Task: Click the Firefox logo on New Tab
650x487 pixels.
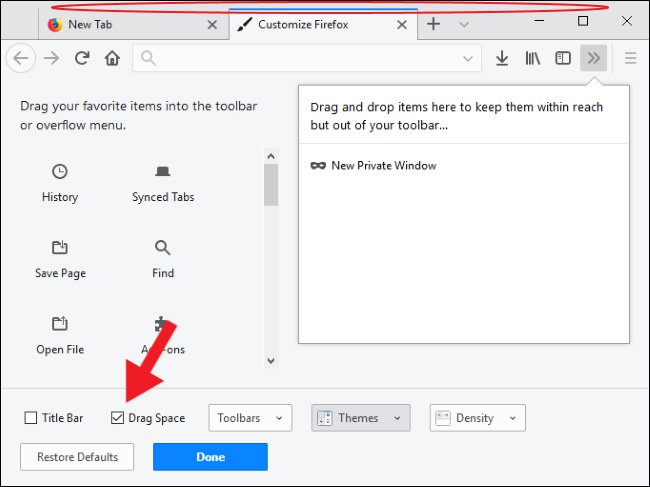Action: (x=55, y=24)
